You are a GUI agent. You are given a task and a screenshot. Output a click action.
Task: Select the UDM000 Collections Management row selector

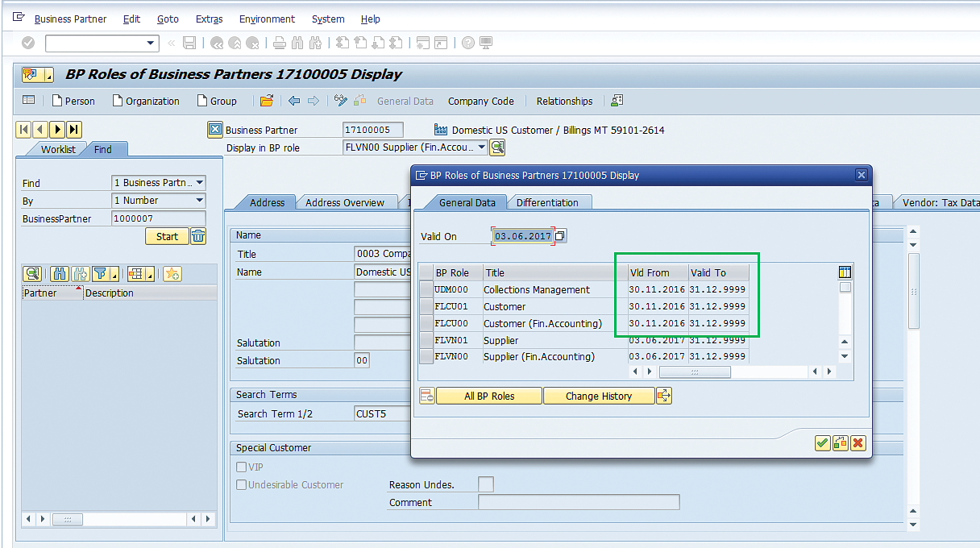pos(426,290)
